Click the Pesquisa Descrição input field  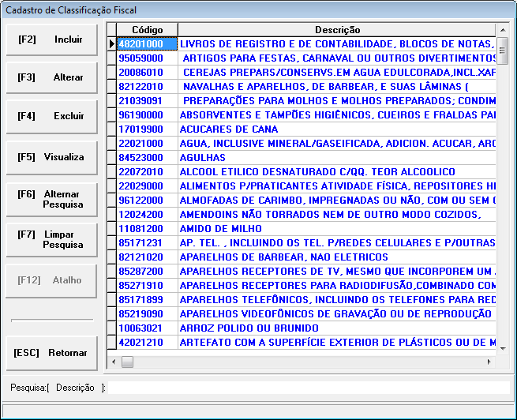pos(308,388)
